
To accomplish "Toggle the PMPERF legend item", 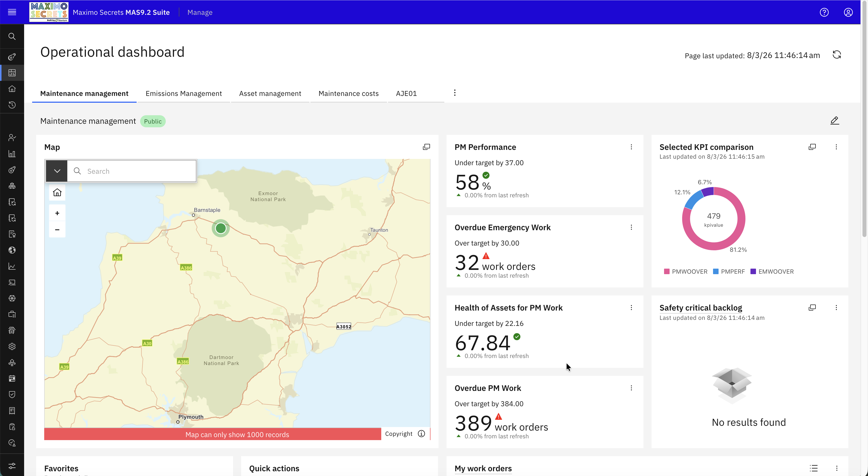I will [x=729, y=272].
